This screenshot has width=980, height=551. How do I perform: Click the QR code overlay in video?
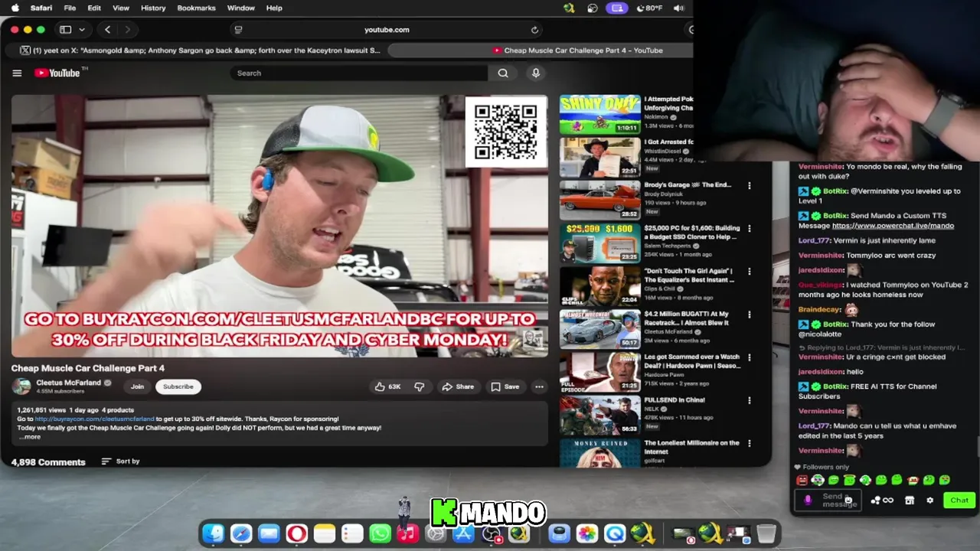506,132
